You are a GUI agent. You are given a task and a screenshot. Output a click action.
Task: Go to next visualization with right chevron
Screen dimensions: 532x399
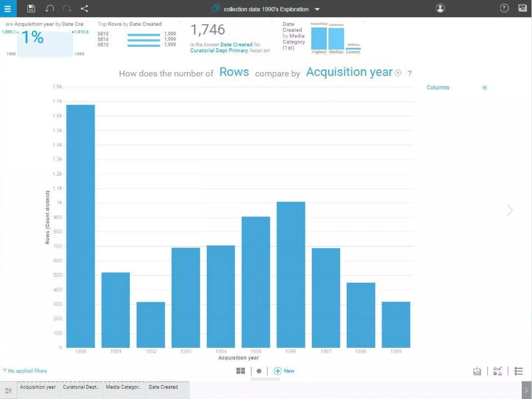point(510,210)
